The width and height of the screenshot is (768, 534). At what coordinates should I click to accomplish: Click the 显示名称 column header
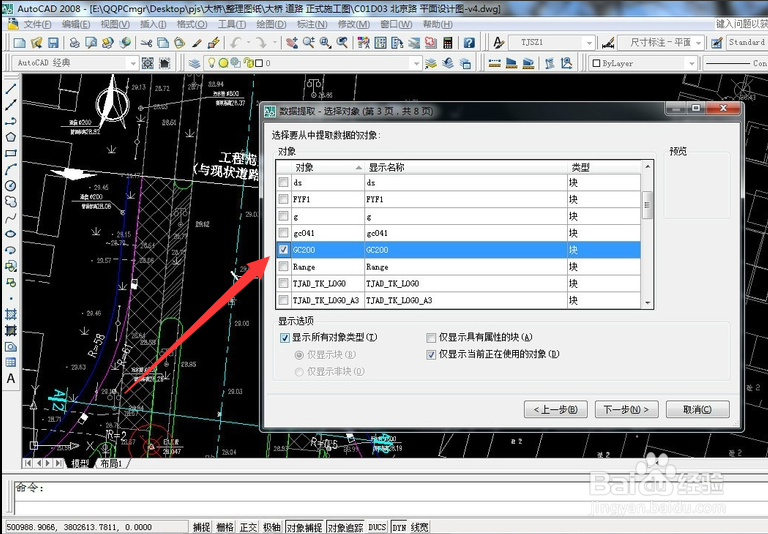(466, 168)
